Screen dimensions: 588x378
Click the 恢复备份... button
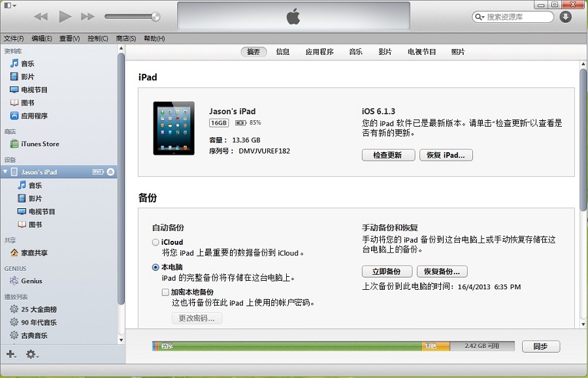(x=442, y=271)
